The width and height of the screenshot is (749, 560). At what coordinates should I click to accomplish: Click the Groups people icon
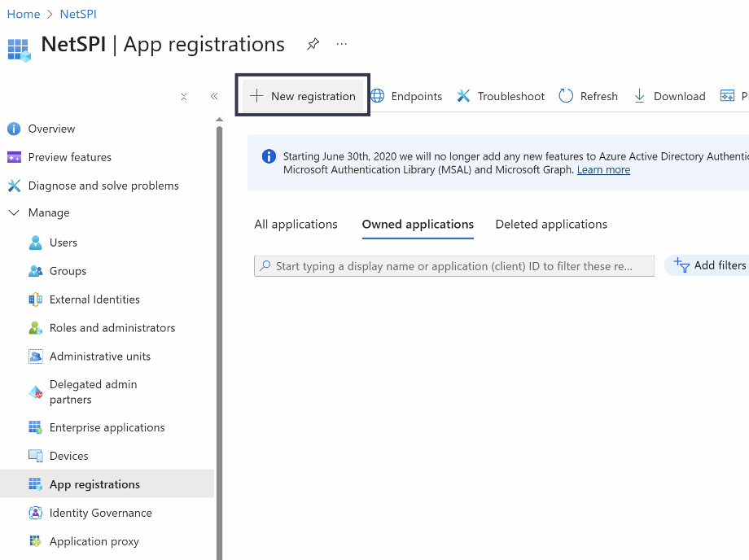(35, 271)
